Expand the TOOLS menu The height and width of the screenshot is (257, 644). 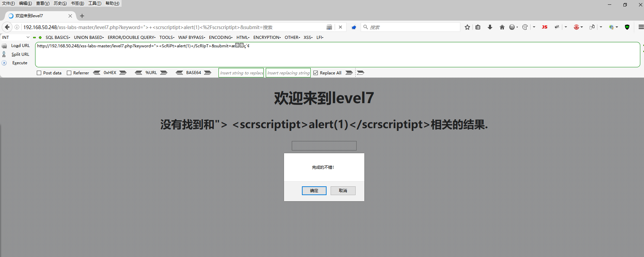(x=167, y=38)
